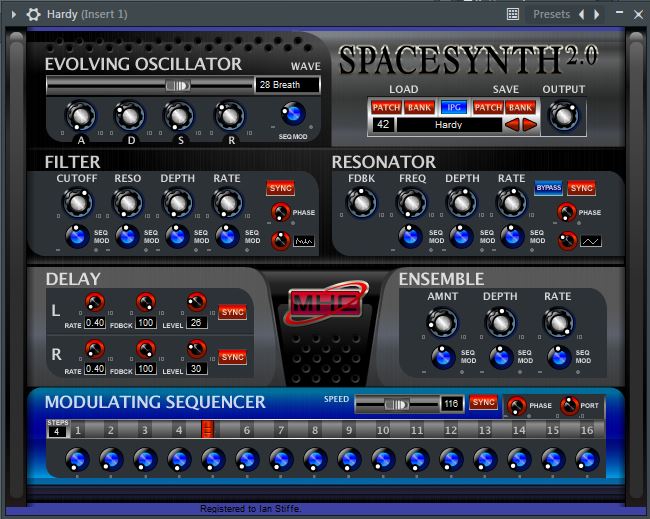This screenshot has height=519, width=650.
Task: Click the wave selector slider handle
Action: click(x=178, y=86)
